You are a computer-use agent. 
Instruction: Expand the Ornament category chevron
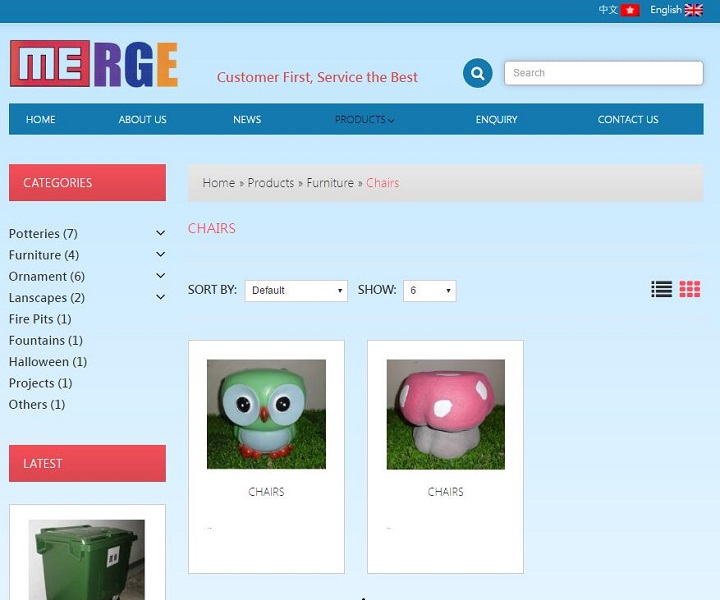click(160, 276)
